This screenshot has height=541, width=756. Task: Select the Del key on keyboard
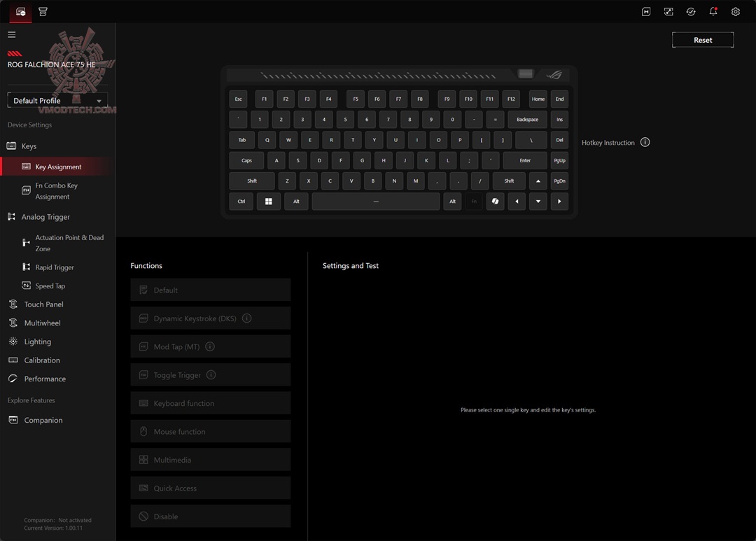pos(559,140)
